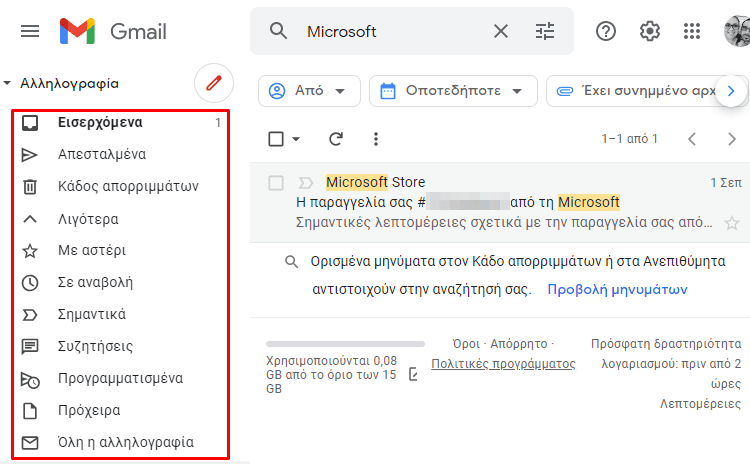Open Προγραμματισμένα folder

[x=121, y=379]
